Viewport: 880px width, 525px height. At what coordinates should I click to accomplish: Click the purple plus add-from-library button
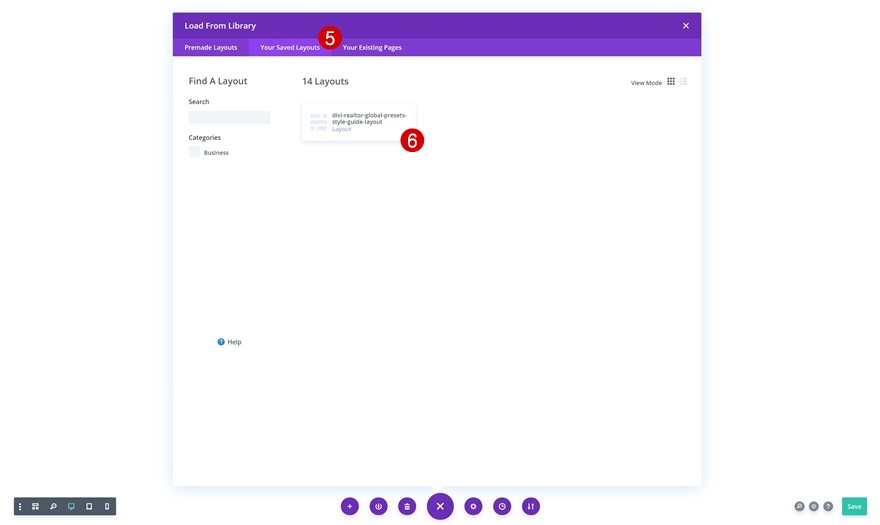350,506
